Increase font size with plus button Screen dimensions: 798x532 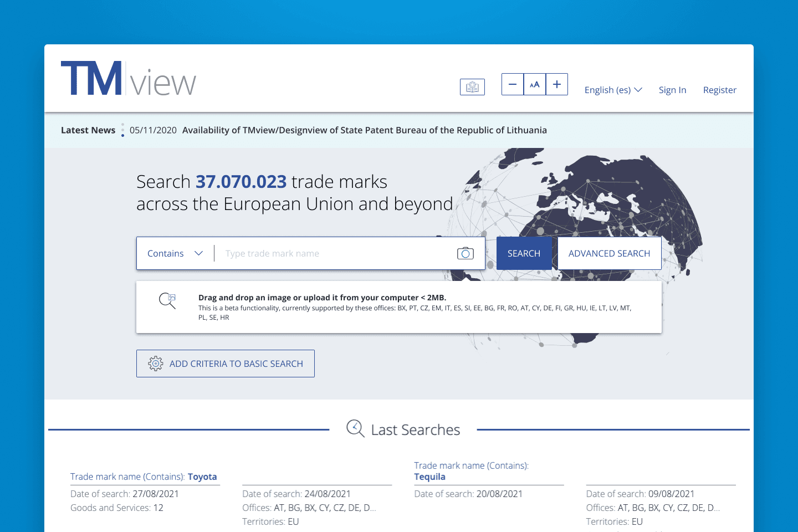pos(557,84)
